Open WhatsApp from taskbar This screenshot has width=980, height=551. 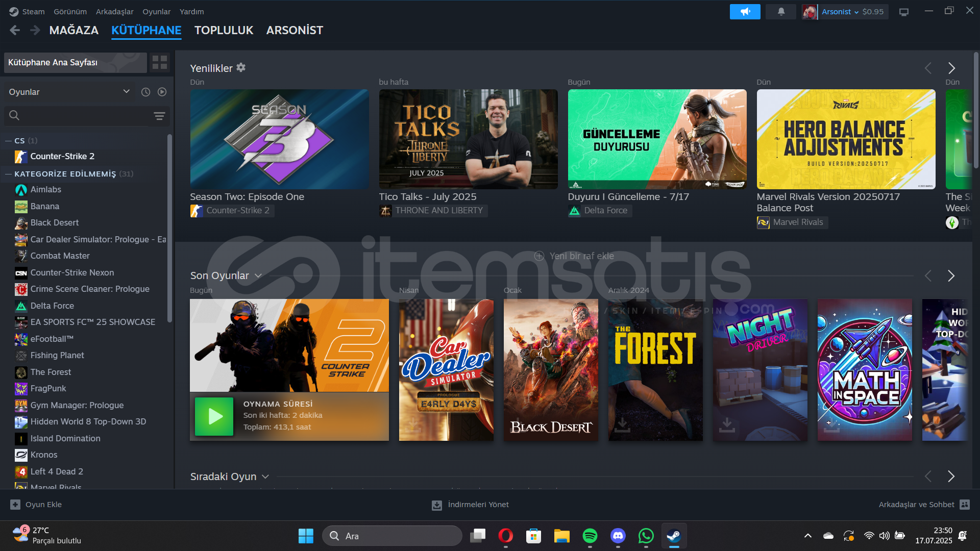[x=646, y=536]
